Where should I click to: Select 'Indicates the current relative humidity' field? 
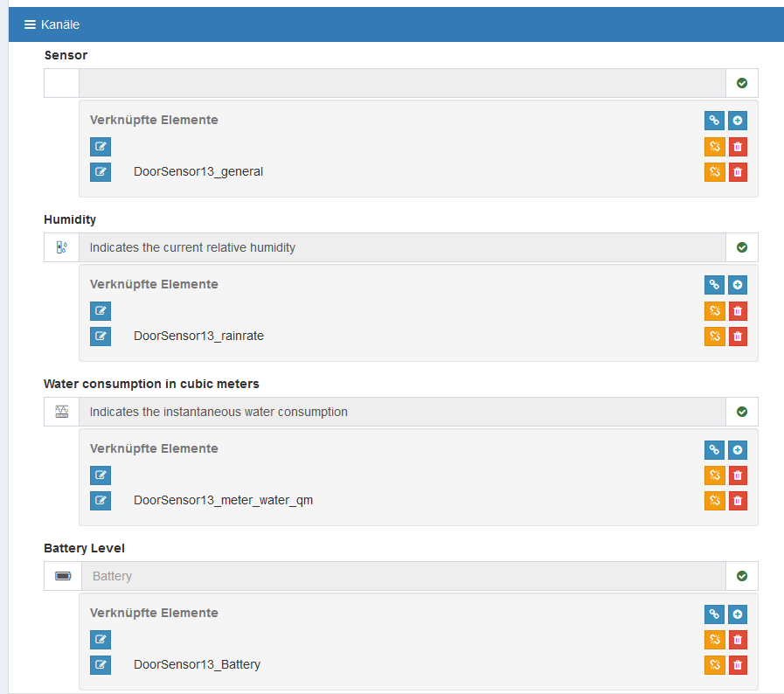coord(403,247)
